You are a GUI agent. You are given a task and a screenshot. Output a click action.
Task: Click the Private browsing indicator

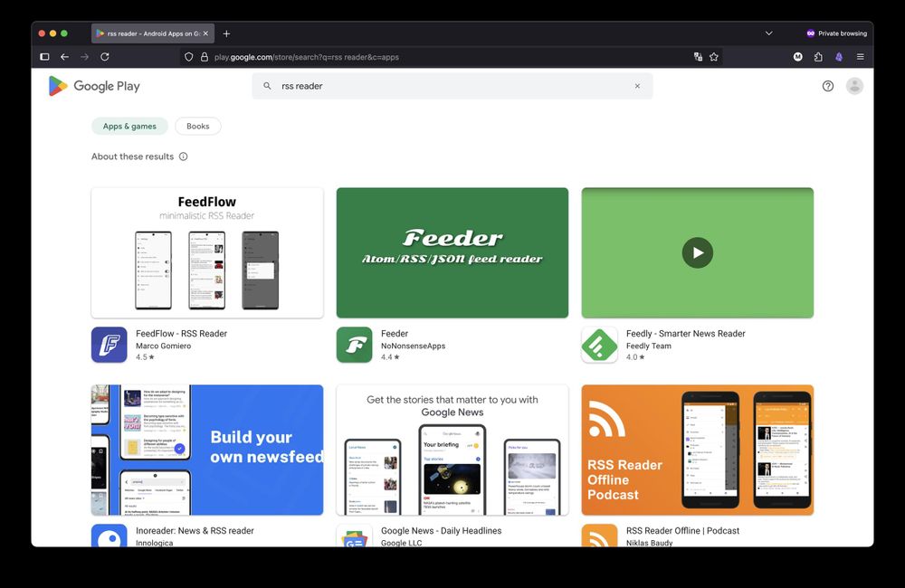pyautogui.click(x=836, y=33)
